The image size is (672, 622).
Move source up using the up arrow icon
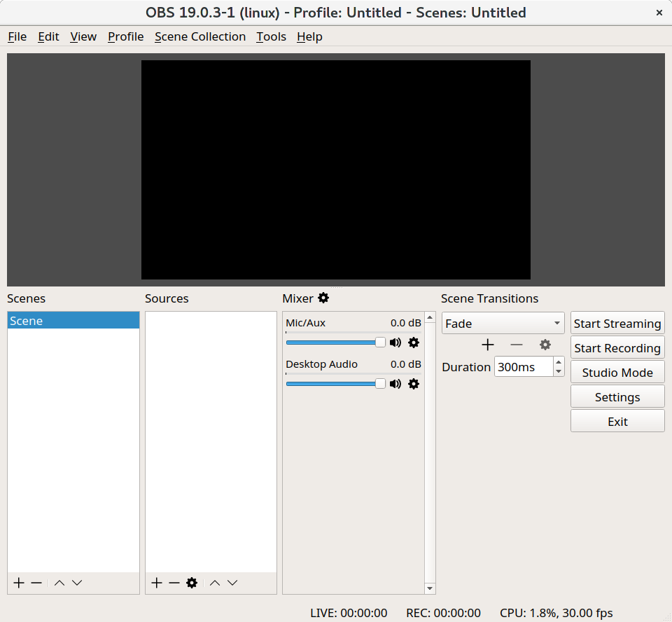click(215, 582)
